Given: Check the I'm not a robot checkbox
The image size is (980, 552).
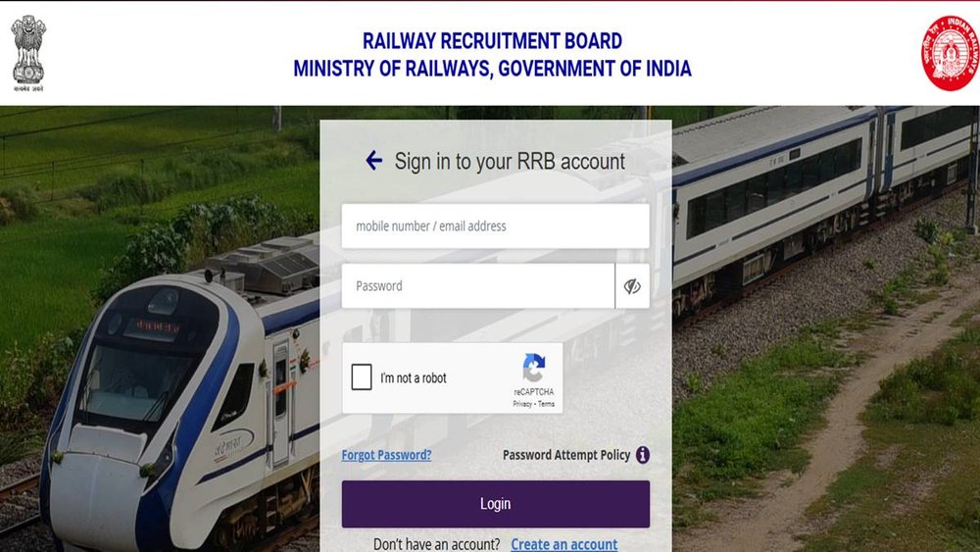Looking at the screenshot, I should point(362,376).
